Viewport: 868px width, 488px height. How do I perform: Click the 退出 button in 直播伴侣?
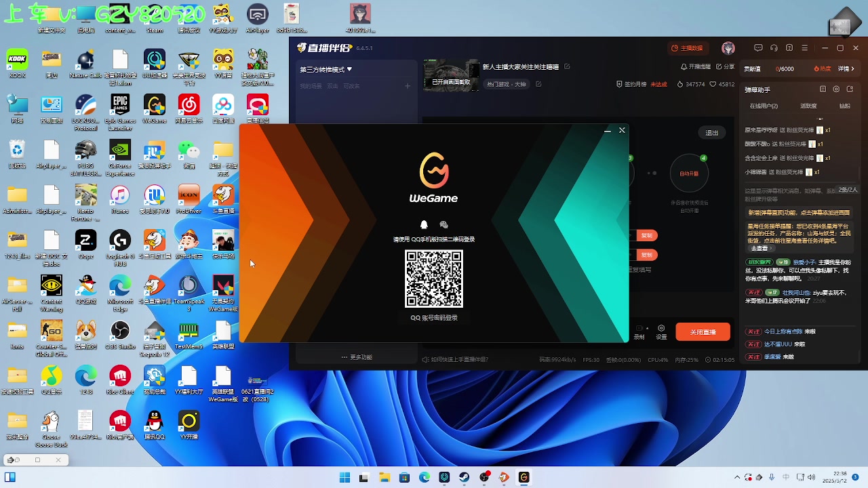[711, 133]
